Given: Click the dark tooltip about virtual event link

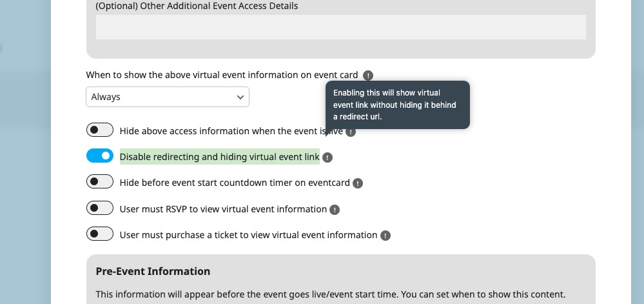Looking at the screenshot, I should tap(397, 105).
